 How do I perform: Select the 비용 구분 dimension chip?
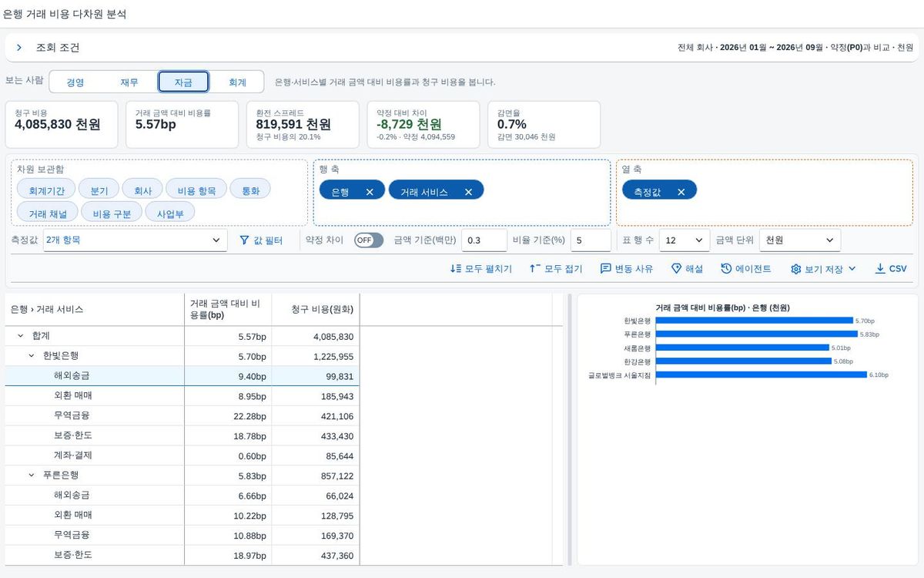112,213
